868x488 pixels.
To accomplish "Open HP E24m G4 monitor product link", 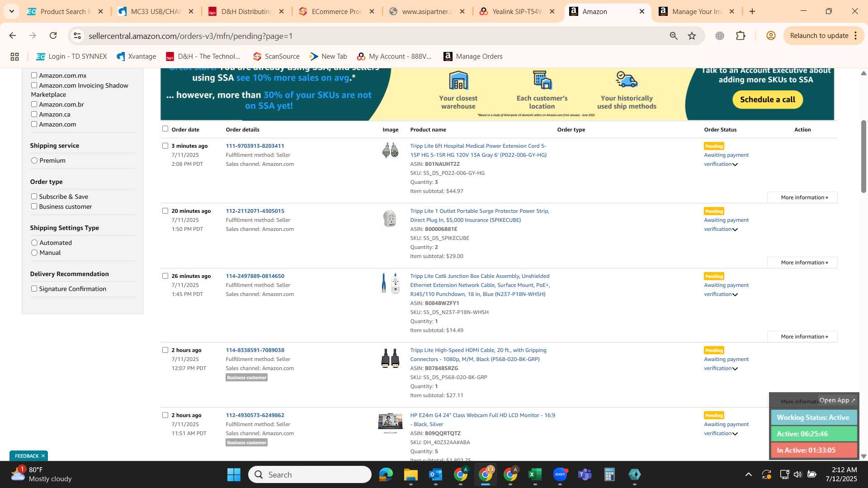I will (482, 420).
